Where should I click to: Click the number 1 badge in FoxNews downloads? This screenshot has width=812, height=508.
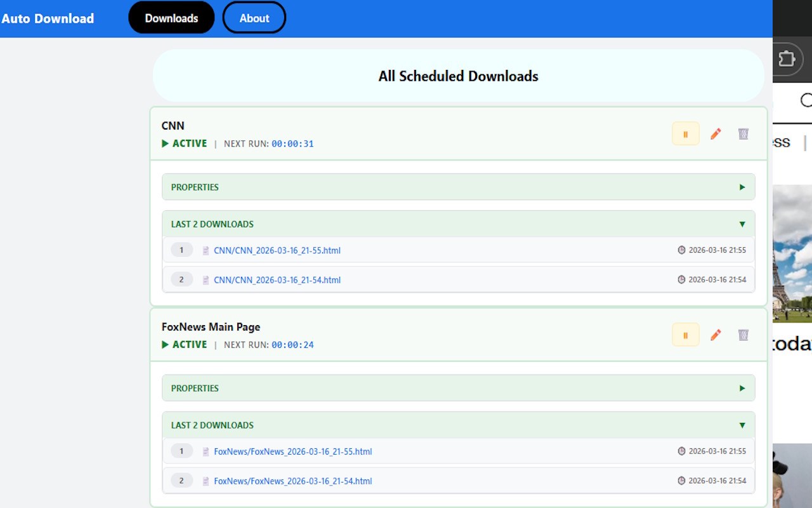[x=181, y=451]
